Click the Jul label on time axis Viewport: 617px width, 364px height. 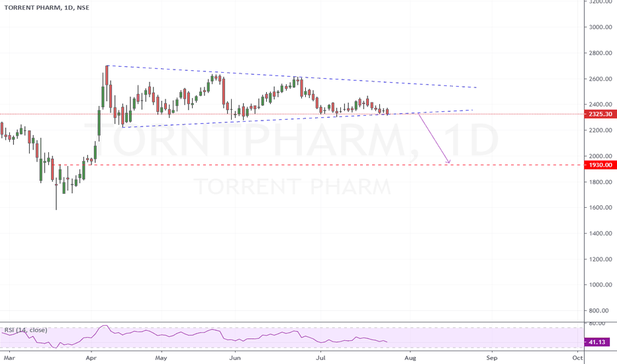pyautogui.click(x=320, y=357)
